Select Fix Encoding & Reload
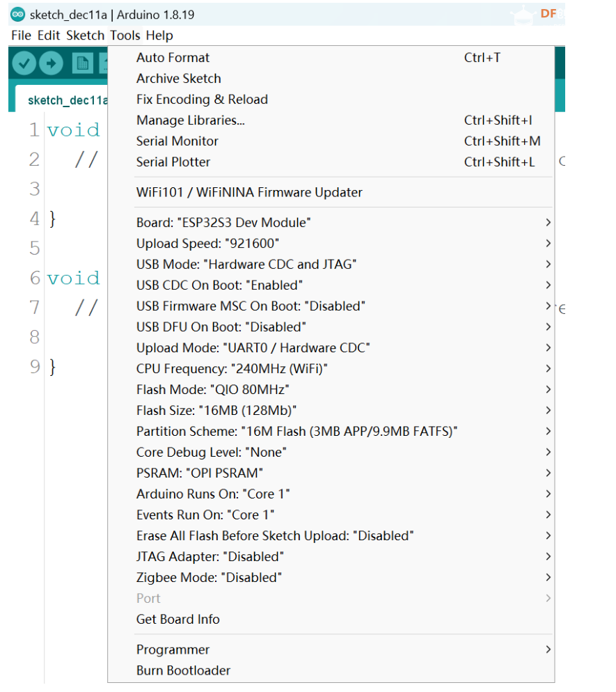616x692 pixels. (331, 100)
